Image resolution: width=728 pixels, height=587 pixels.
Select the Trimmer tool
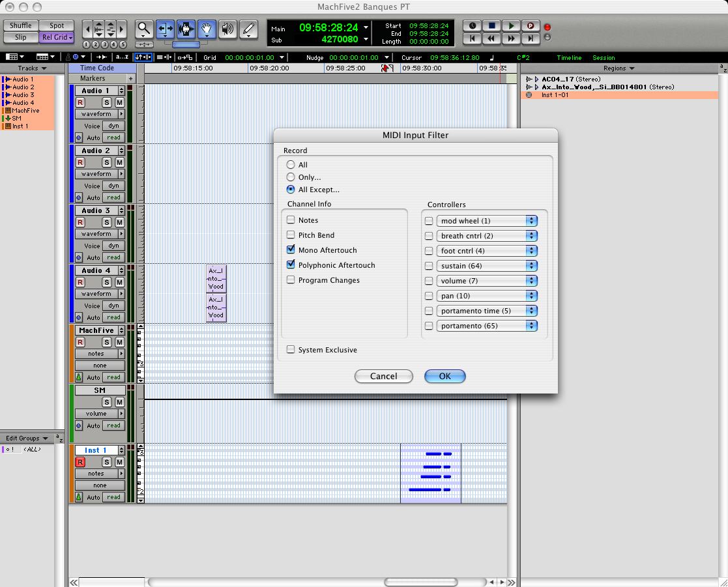click(166, 29)
